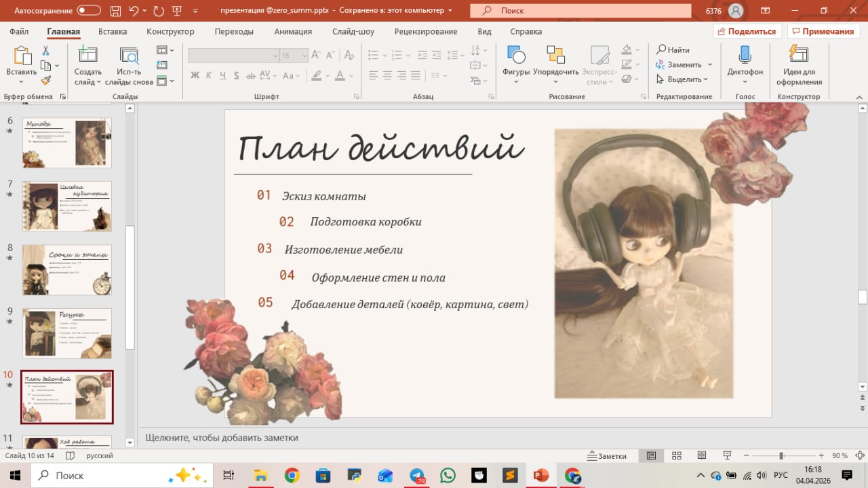The image size is (868, 488).
Task: Click the Поиск search field in title bar
Action: click(580, 11)
